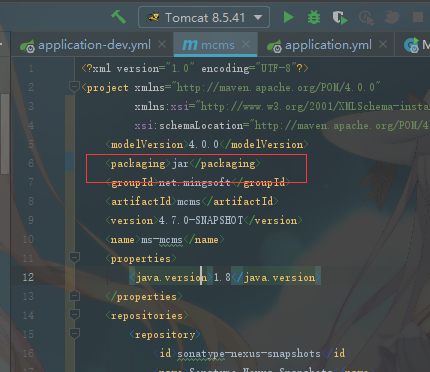Collapse the project element fold marker on line 2
430x372 pixels.
74,86
